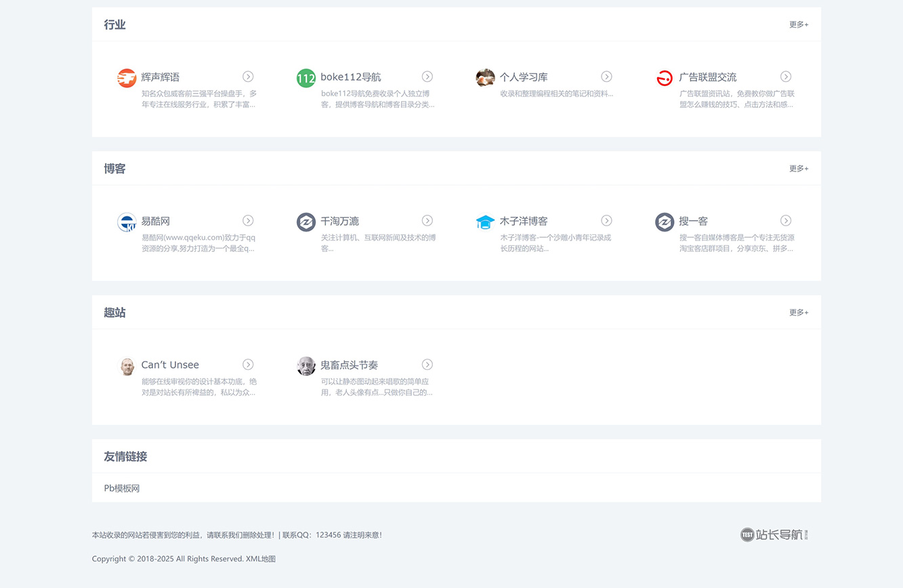
Task: Click the 辉声辉语 orange logo icon
Action: point(127,78)
